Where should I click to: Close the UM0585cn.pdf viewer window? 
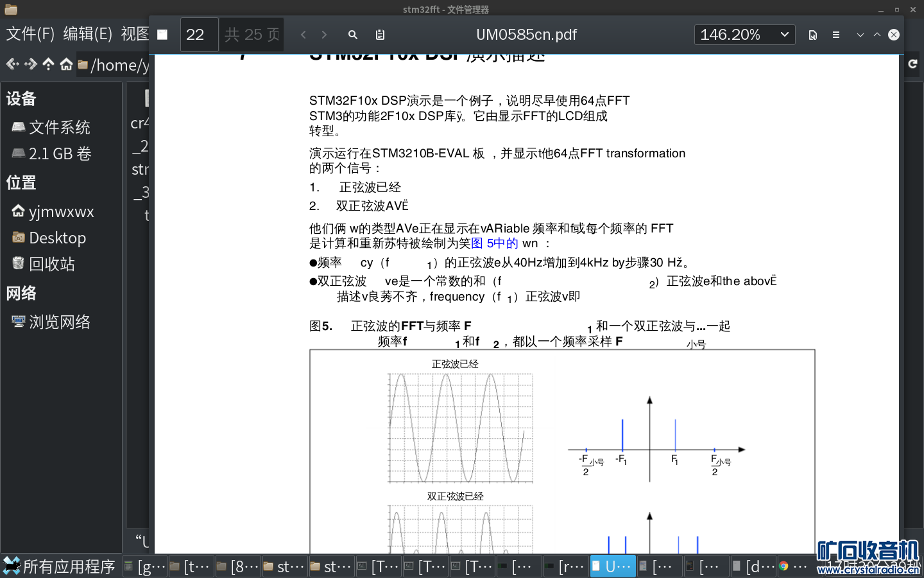click(x=894, y=35)
